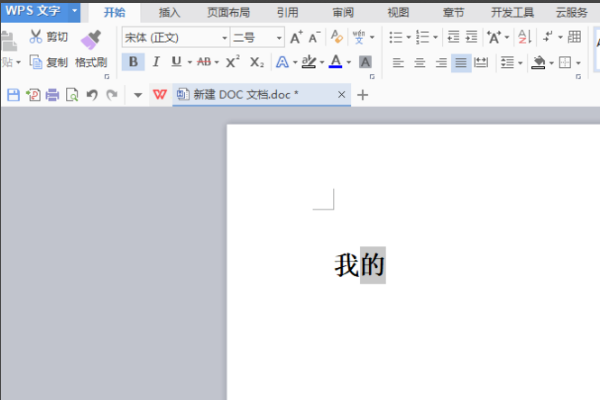Expand the underline style dropdown arrow
The image size is (600, 400).
(189, 62)
